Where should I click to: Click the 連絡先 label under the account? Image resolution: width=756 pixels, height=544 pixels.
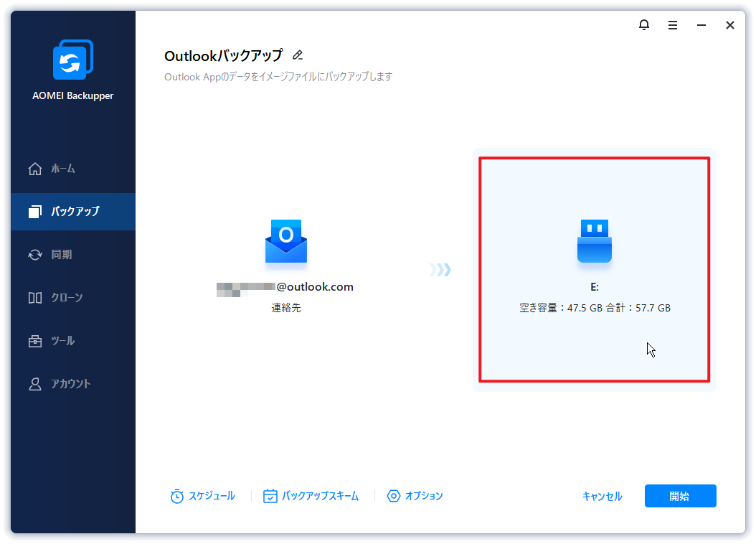(286, 308)
